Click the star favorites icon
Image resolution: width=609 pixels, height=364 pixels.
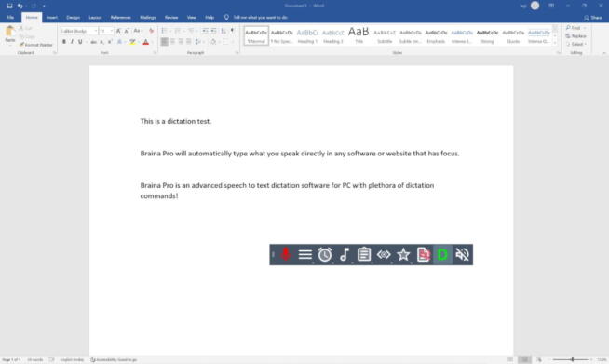coord(403,254)
